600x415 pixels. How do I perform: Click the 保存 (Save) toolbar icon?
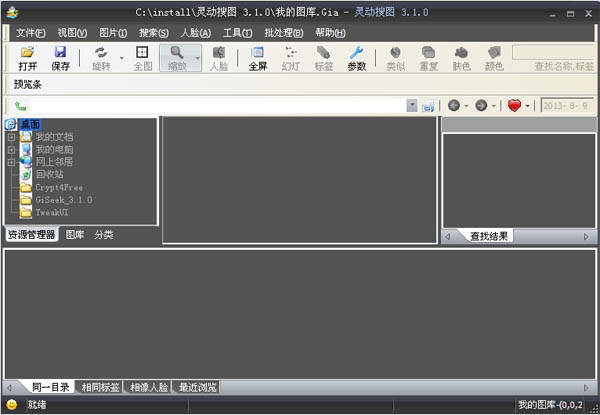tap(59, 58)
